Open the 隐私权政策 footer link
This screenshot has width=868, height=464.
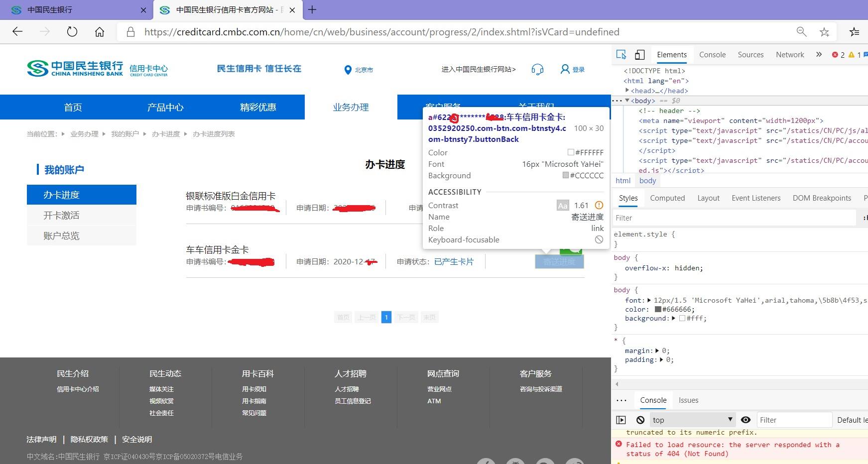(89, 439)
